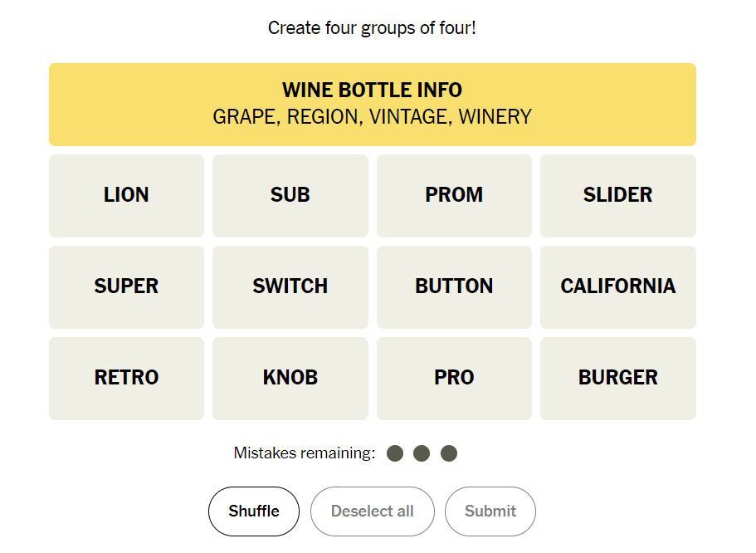The height and width of the screenshot is (553, 756).
Task: Select the PRO word tile
Action: coord(454,378)
